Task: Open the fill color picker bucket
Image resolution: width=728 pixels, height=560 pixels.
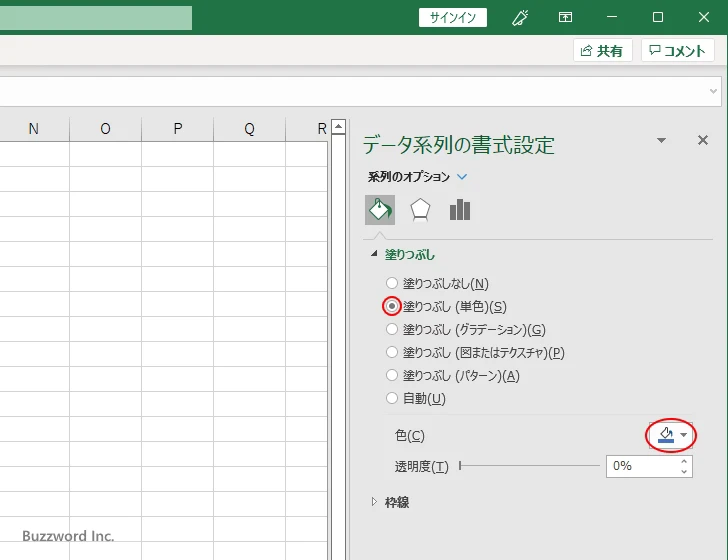Action: pos(666,435)
